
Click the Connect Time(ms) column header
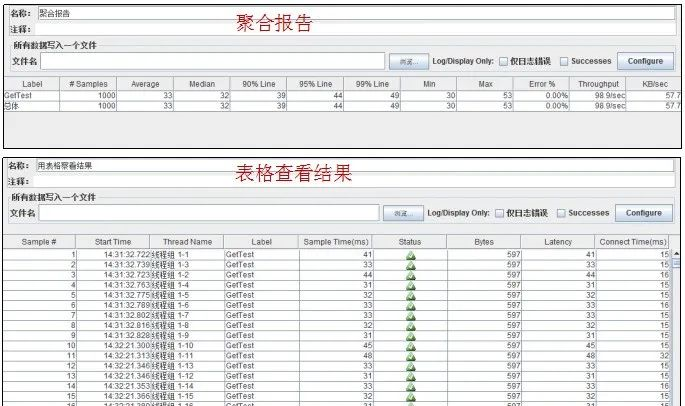point(633,242)
